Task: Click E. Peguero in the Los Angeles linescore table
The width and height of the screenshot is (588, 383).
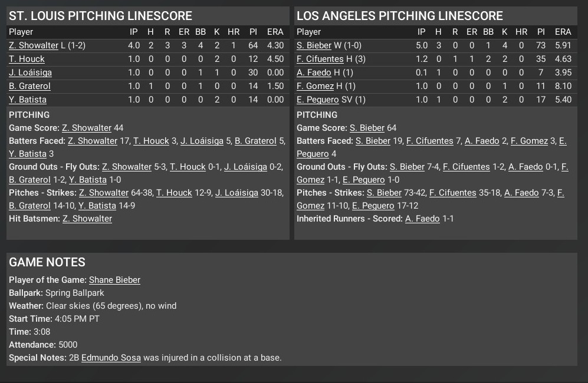Action: (318, 100)
